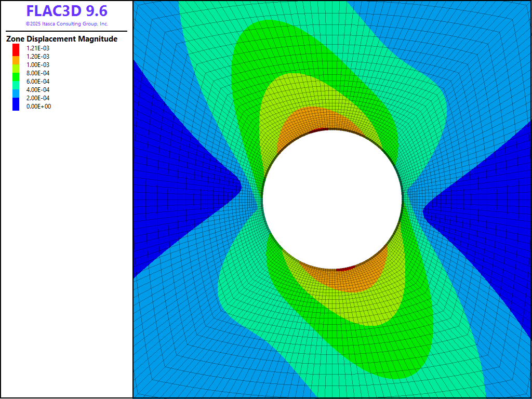Click the light blue legend swatch
This screenshot has height=399, width=532.
pos(16,93)
